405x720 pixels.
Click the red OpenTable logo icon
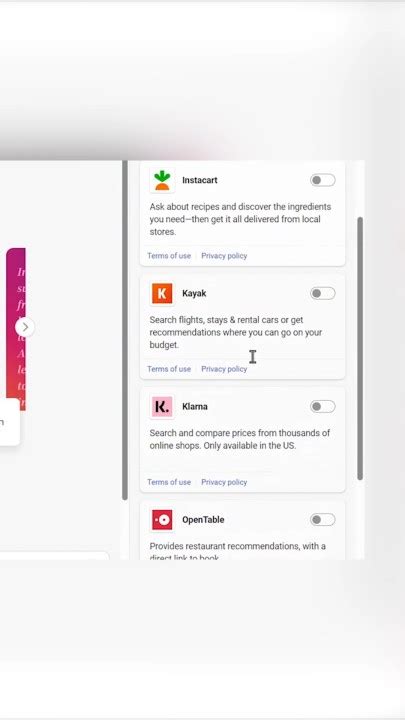pyautogui.click(x=162, y=520)
